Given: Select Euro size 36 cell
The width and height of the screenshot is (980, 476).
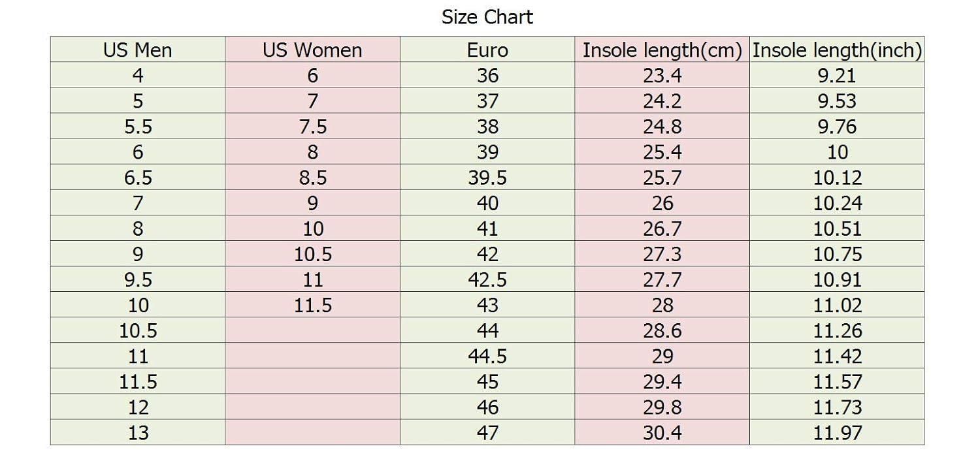Looking at the screenshot, I should point(487,76).
